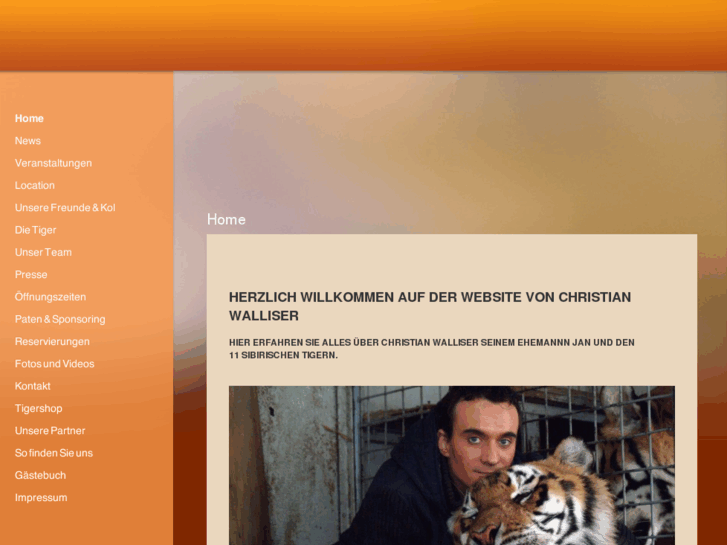Image resolution: width=727 pixels, height=545 pixels.
Task: View Die Tiger page
Action: coord(36,230)
